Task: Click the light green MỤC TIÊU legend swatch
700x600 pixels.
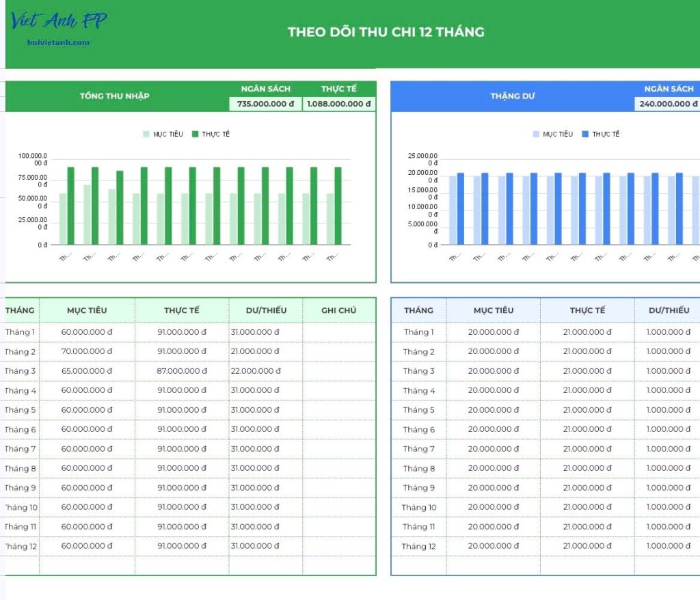Action: click(x=146, y=134)
